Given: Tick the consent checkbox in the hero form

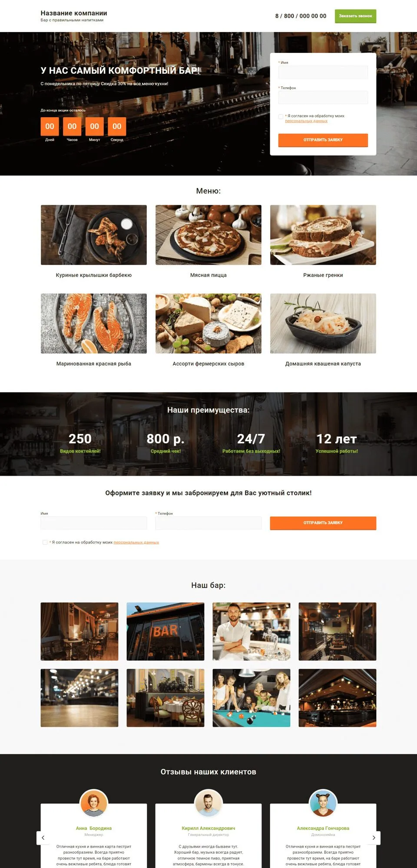Looking at the screenshot, I should click(281, 116).
